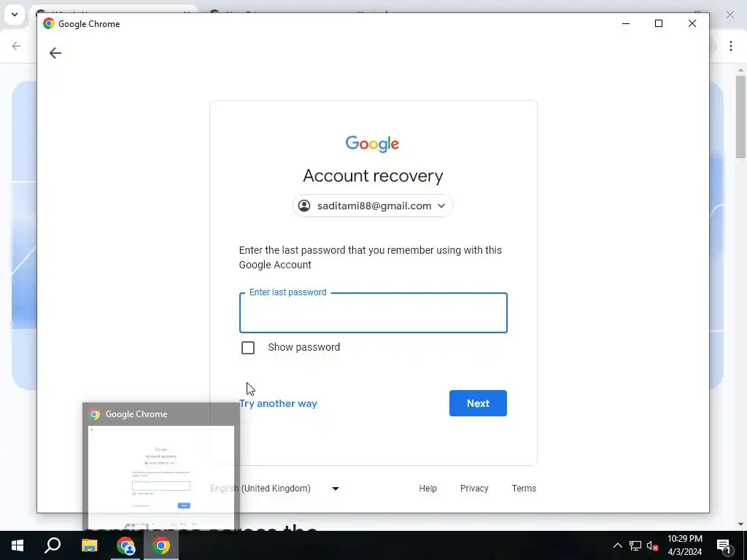The image size is (747, 560).
Task: Maximize the Google Chrome popup window
Action: [659, 23]
